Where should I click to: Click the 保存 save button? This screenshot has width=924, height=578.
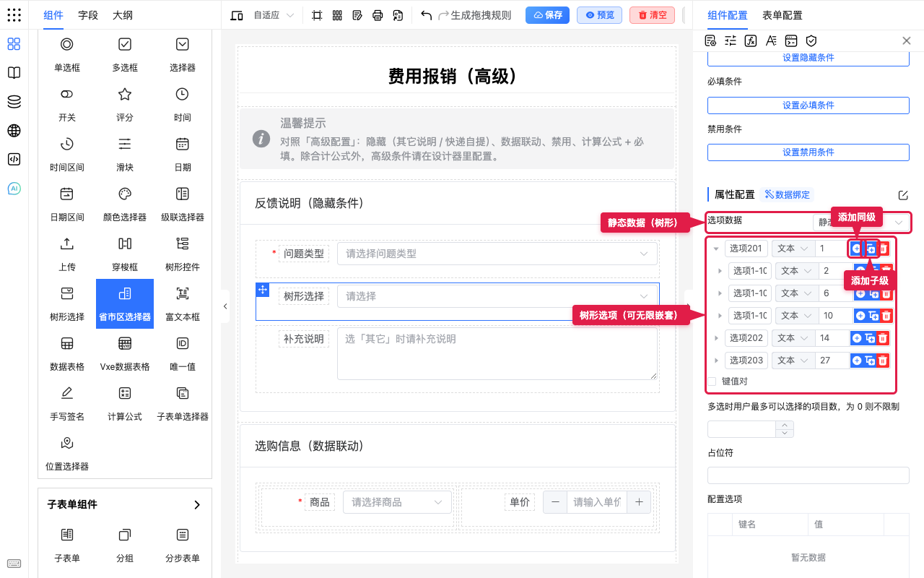coord(548,15)
